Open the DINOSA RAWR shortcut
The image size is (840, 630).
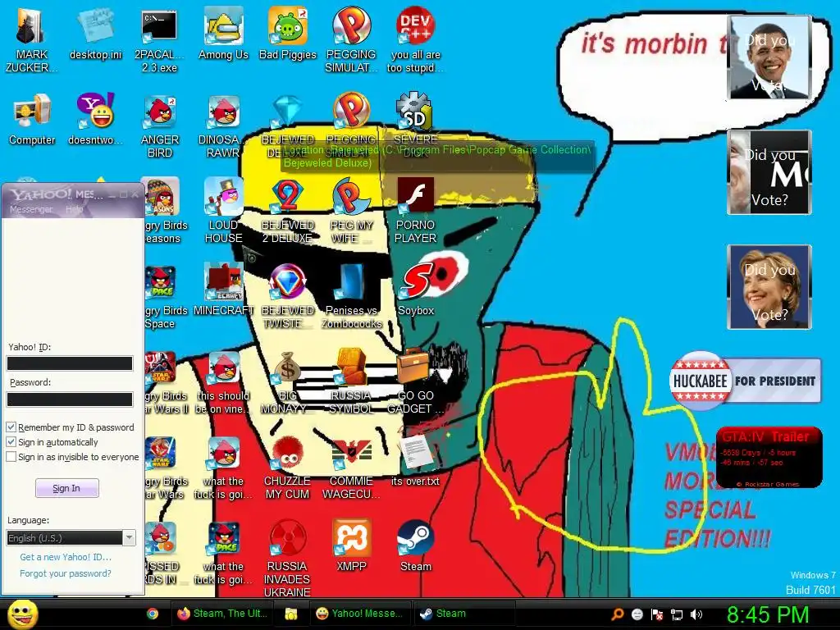coord(223,126)
